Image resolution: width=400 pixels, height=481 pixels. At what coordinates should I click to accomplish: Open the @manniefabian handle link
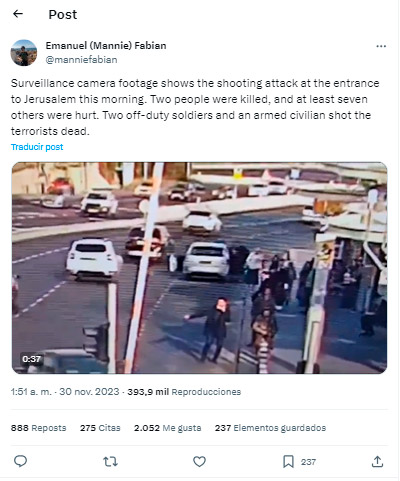[x=81, y=60]
